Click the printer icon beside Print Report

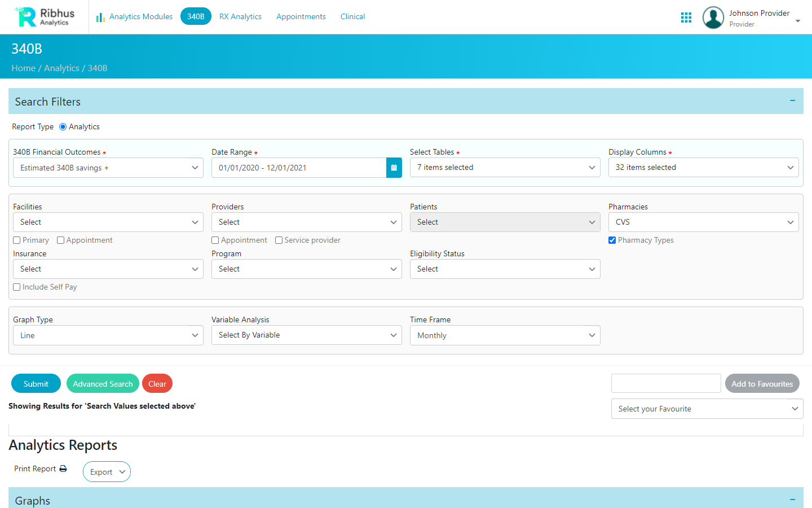(x=63, y=468)
